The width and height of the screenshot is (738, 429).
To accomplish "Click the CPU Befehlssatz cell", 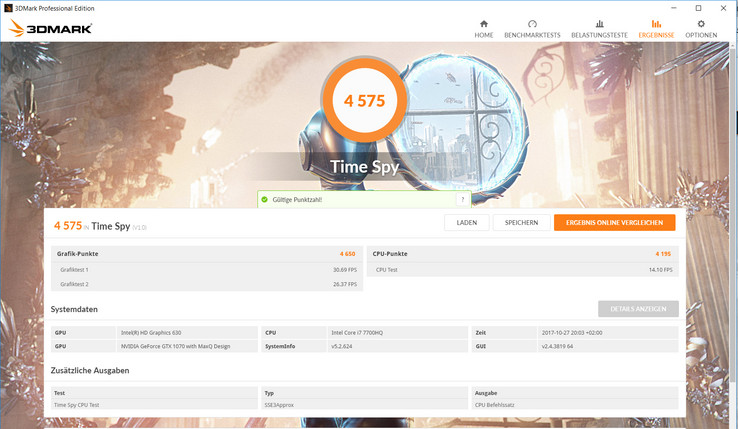I will (575, 405).
